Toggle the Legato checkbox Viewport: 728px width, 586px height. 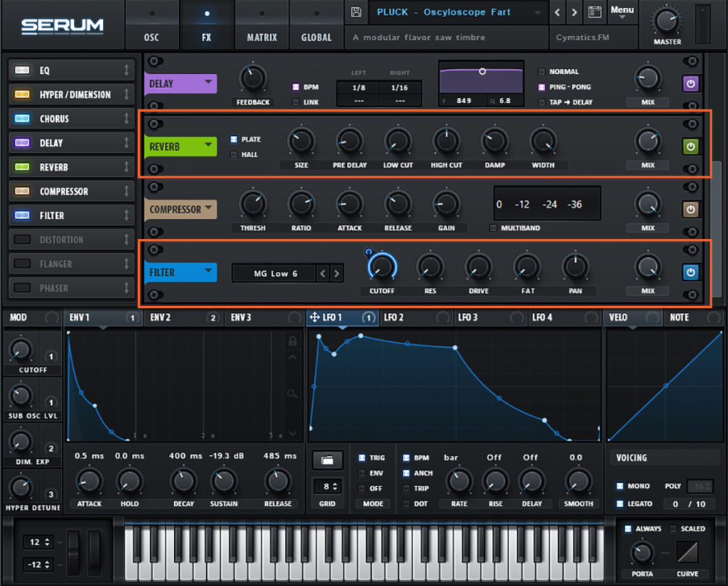coord(620,504)
